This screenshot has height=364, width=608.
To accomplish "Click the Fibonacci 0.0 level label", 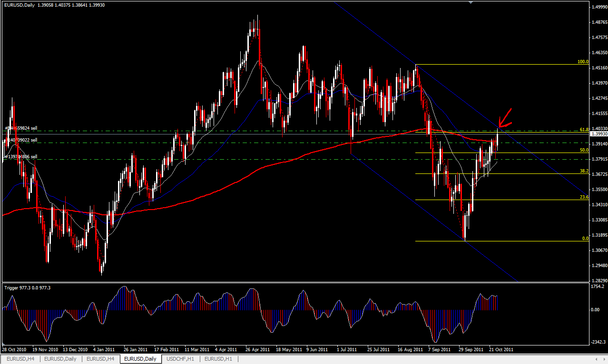I will [x=586, y=239].
